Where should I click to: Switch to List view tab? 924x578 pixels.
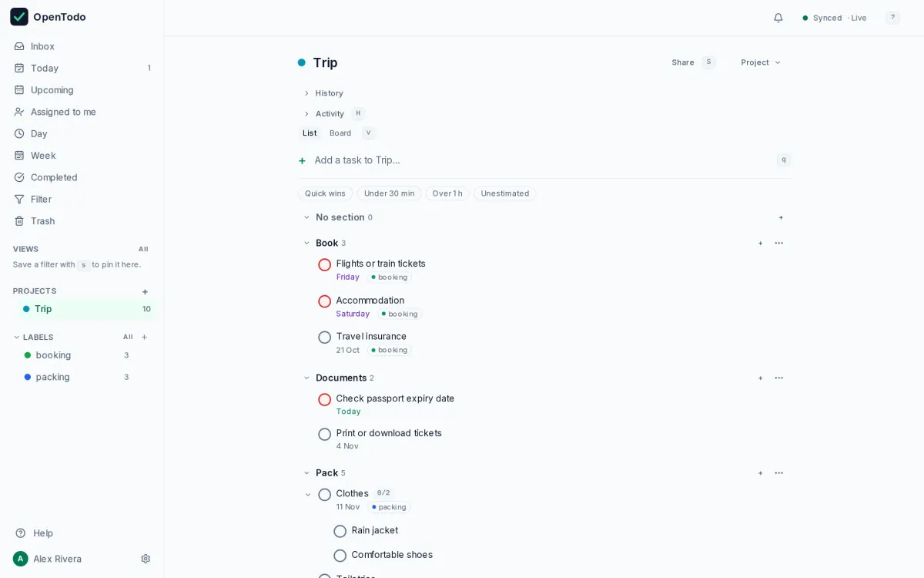click(310, 133)
